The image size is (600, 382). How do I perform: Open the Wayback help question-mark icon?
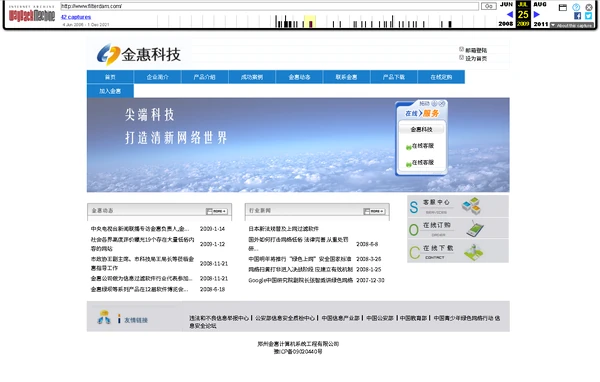pos(576,7)
